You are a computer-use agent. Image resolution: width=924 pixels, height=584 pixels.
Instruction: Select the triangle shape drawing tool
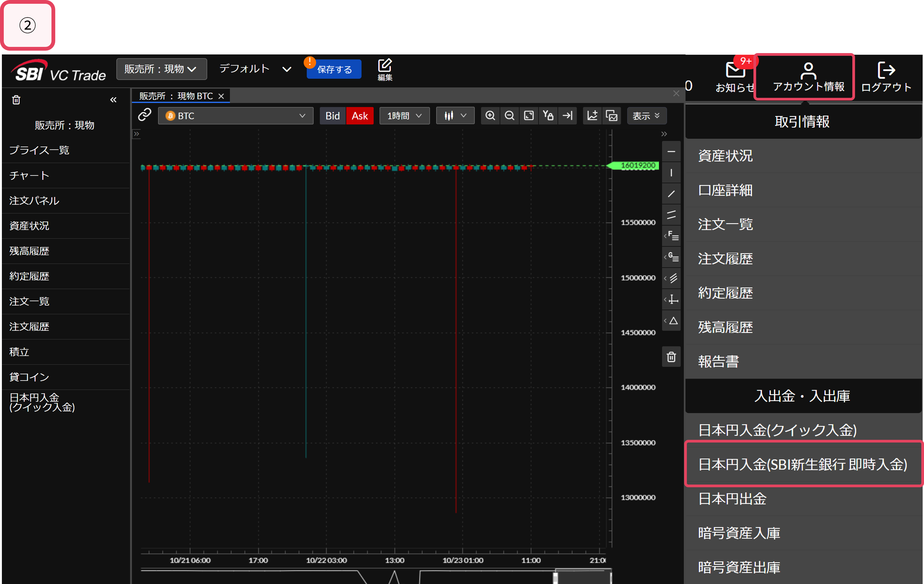coord(672,321)
